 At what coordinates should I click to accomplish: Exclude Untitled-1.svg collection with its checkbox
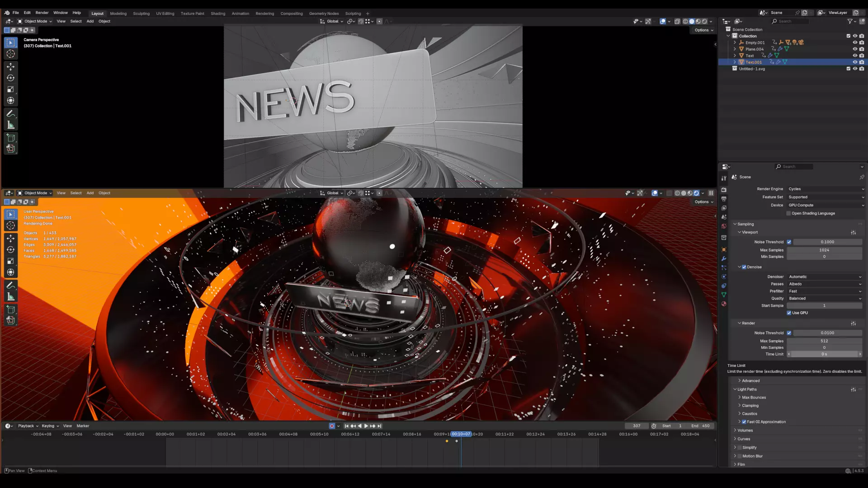(848, 69)
